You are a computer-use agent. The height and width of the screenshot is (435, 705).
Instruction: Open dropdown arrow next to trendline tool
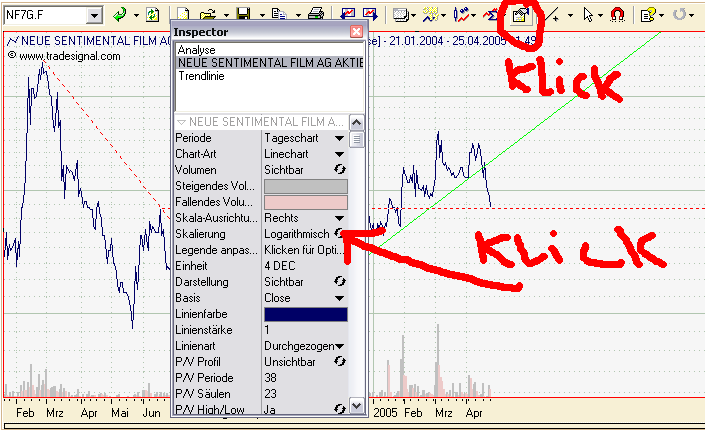(571, 15)
